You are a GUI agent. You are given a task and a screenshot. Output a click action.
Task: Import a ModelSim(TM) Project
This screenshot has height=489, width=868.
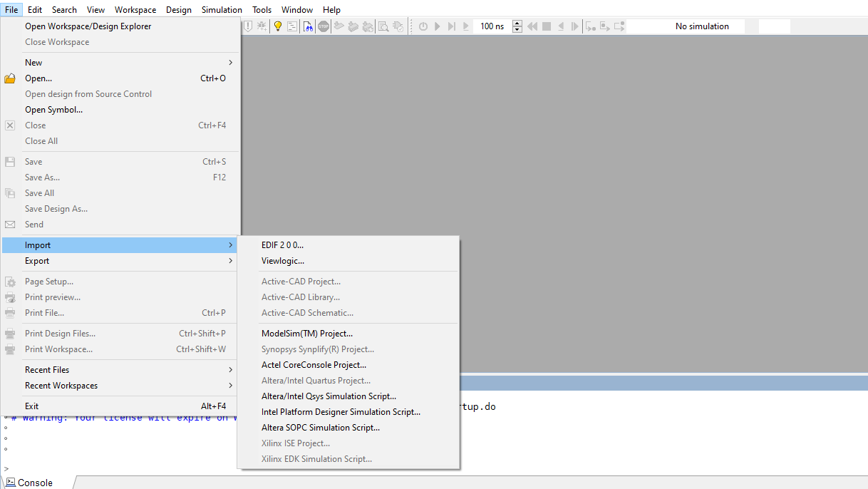pos(348,334)
